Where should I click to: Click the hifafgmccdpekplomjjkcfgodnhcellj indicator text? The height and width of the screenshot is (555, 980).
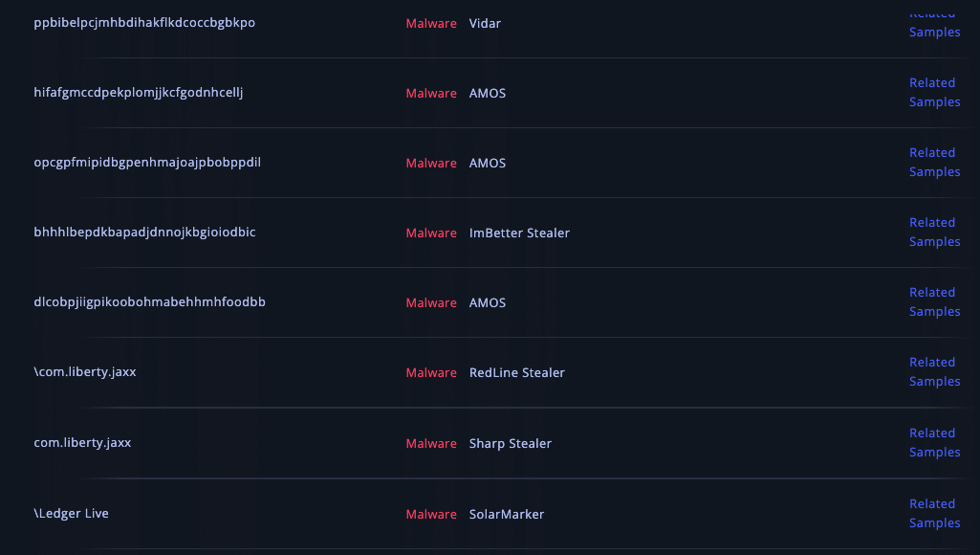[139, 93]
